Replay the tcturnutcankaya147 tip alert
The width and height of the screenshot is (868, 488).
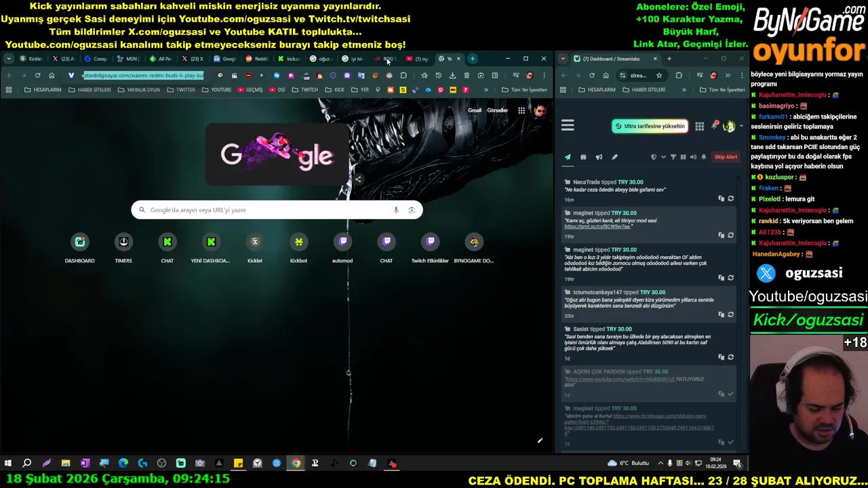[730, 314]
